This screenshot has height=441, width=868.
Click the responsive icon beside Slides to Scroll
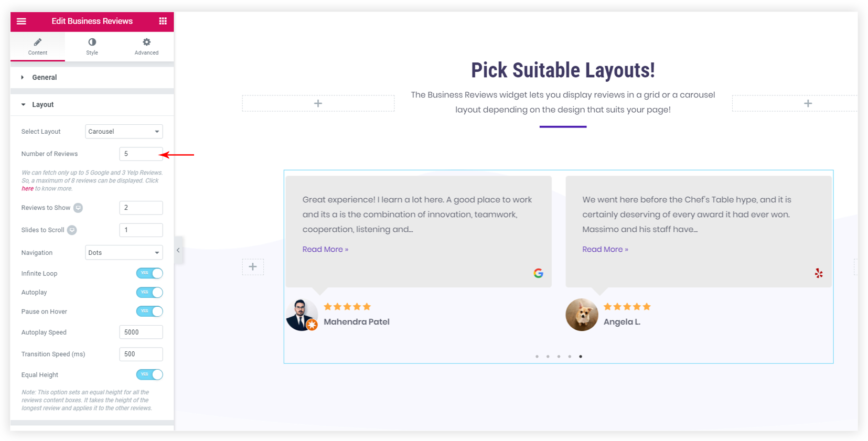[x=72, y=230]
